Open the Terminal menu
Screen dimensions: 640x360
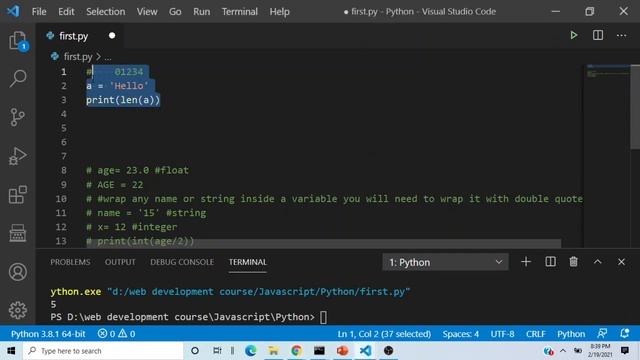pyautogui.click(x=240, y=11)
